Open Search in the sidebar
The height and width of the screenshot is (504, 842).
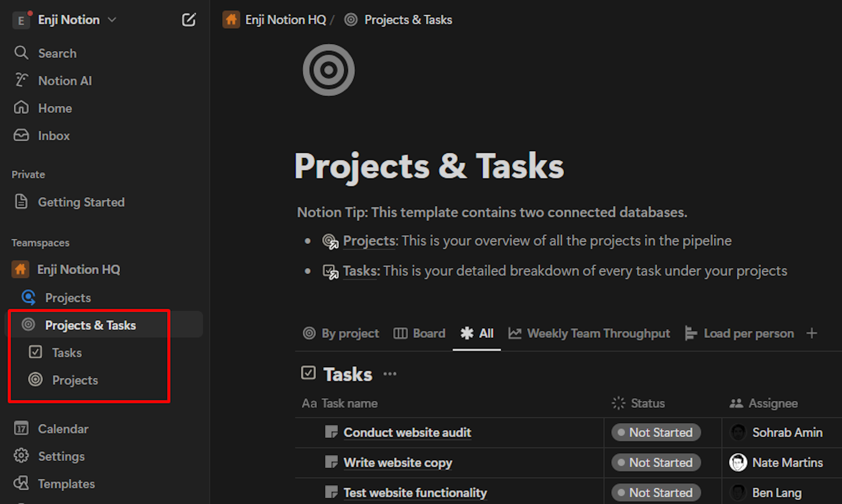click(x=57, y=53)
